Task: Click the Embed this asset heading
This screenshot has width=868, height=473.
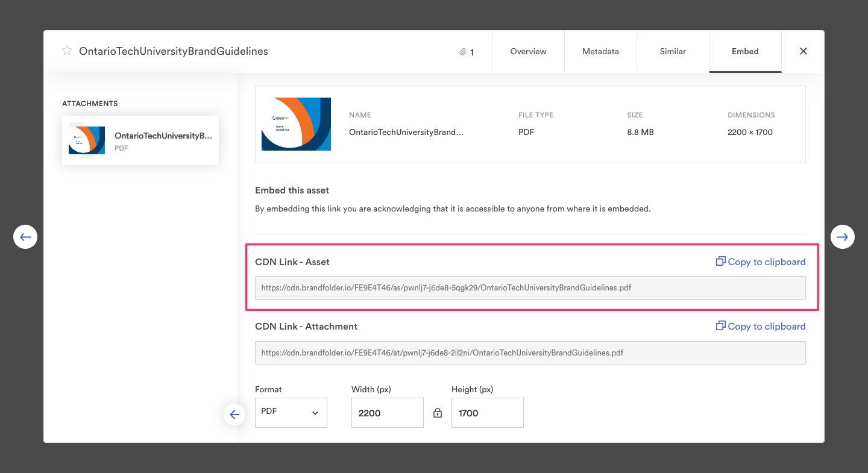Action: coord(292,190)
